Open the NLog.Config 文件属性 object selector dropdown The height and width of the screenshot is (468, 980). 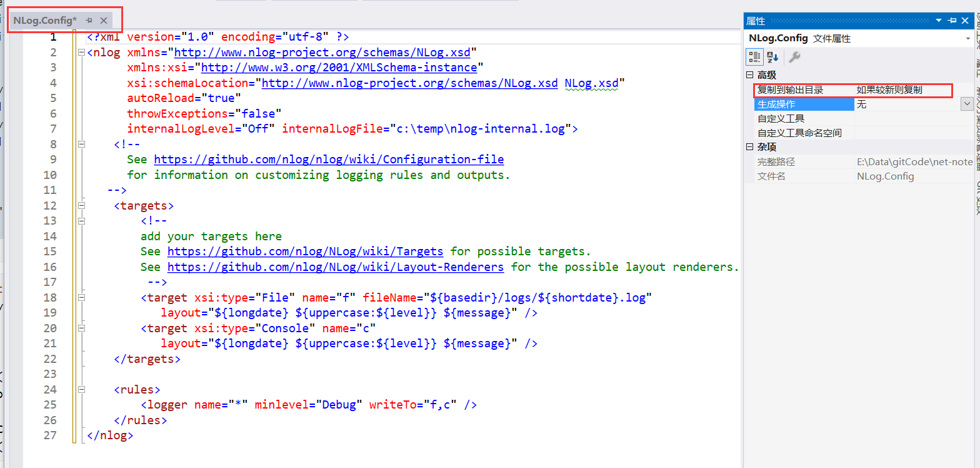(967, 39)
